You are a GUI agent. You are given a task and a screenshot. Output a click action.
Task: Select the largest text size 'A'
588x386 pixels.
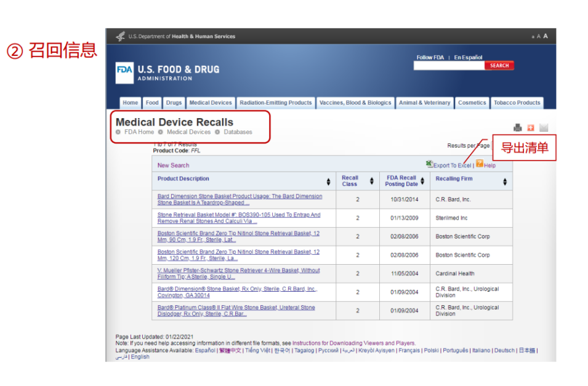click(x=546, y=36)
